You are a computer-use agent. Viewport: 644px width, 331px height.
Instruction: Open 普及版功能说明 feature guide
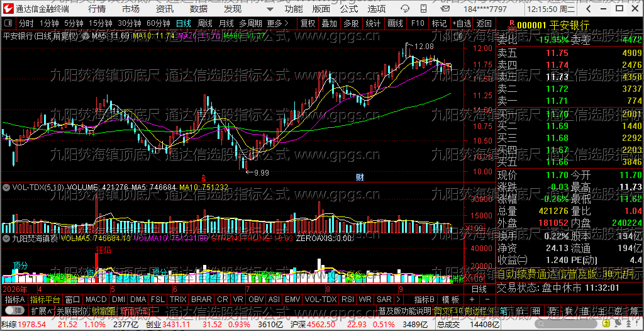[x=404, y=310]
